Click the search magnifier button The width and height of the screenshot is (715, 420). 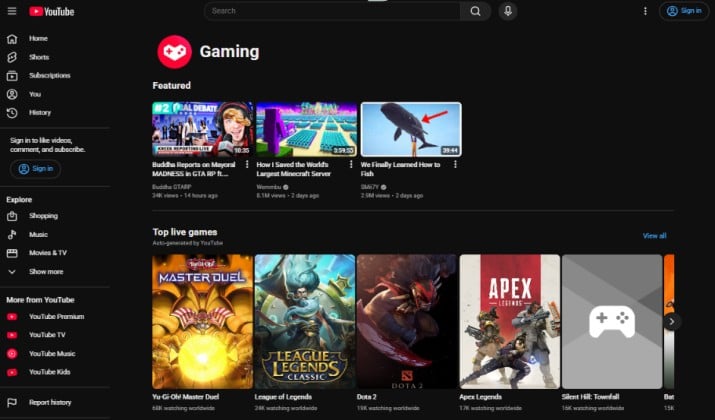[475, 11]
